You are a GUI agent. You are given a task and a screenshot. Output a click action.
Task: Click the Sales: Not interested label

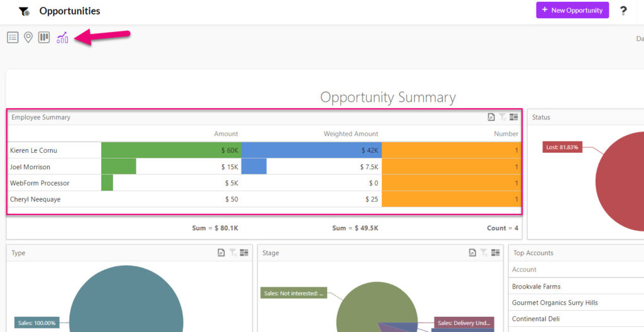[x=294, y=294]
